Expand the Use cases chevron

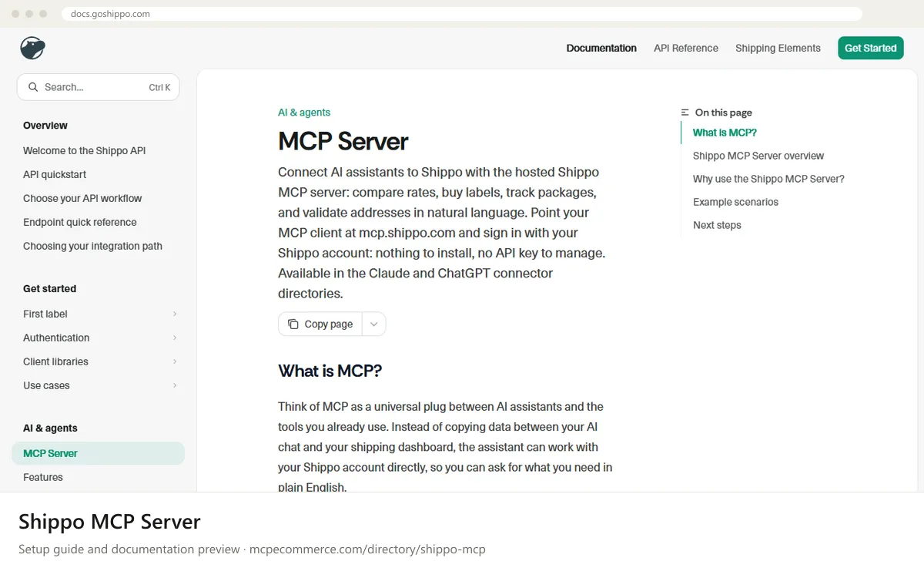(x=175, y=385)
